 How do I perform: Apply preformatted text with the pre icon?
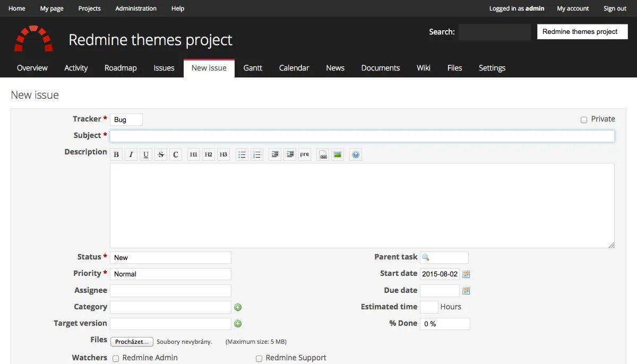pyautogui.click(x=304, y=154)
